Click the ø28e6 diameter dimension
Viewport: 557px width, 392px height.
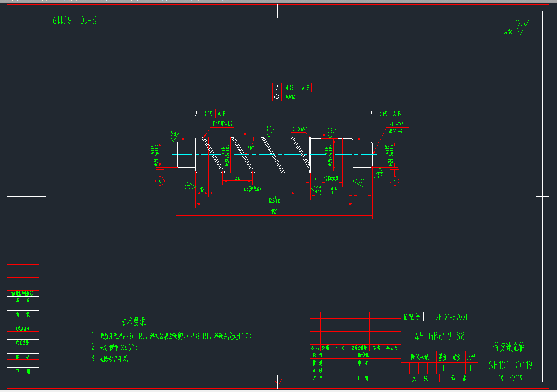pyautogui.click(x=226, y=154)
